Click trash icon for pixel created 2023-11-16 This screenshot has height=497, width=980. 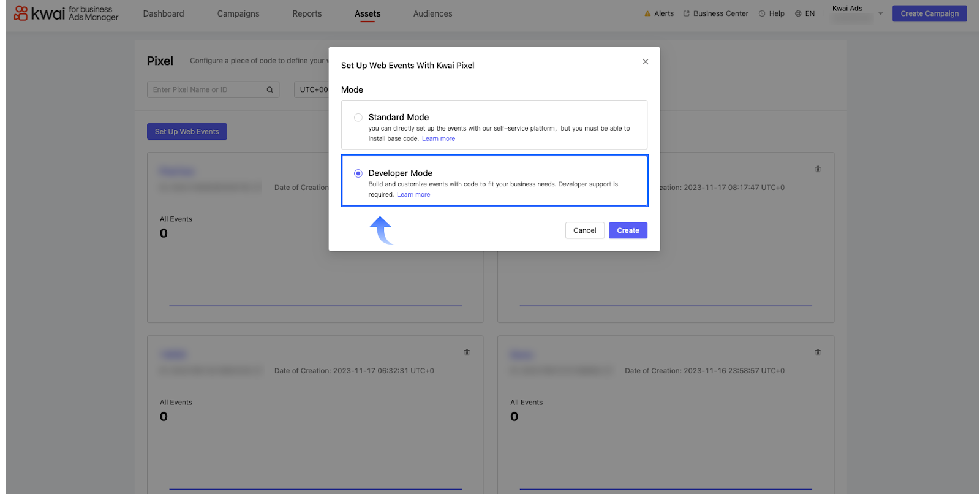[x=818, y=352]
